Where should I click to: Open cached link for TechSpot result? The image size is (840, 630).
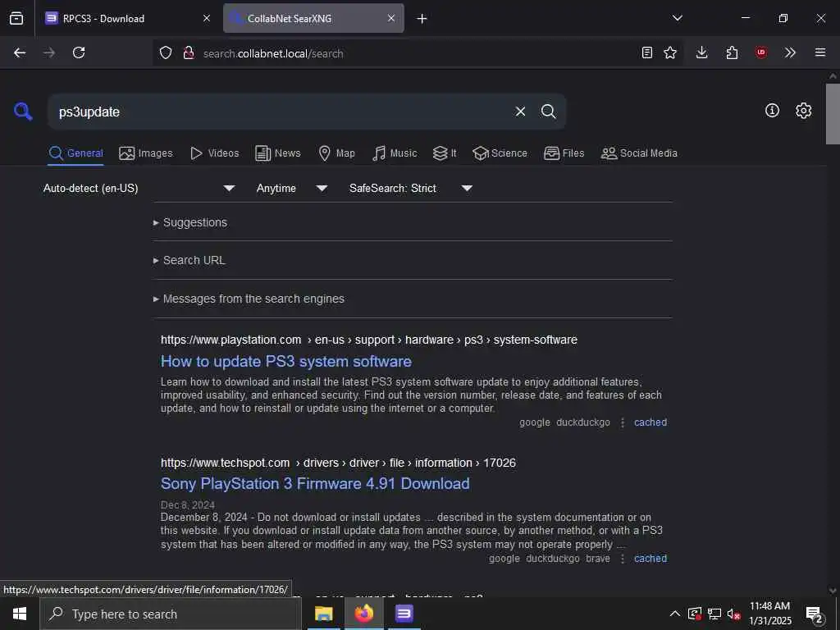click(x=651, y=558)
